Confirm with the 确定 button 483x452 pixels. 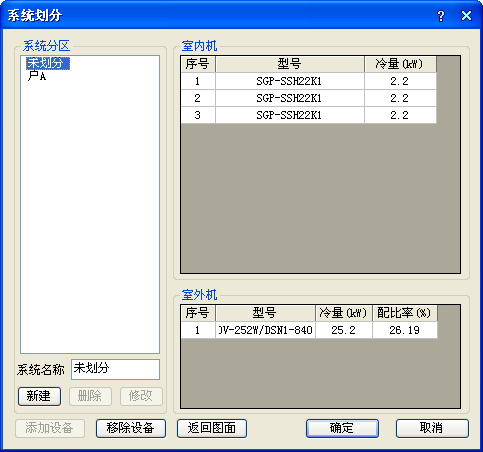[x=342, y=428]
